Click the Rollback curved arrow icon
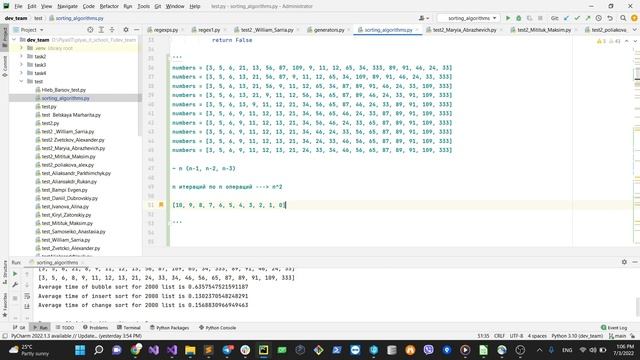The width and height of the screenshot is (640, 360). pos(610,18)
